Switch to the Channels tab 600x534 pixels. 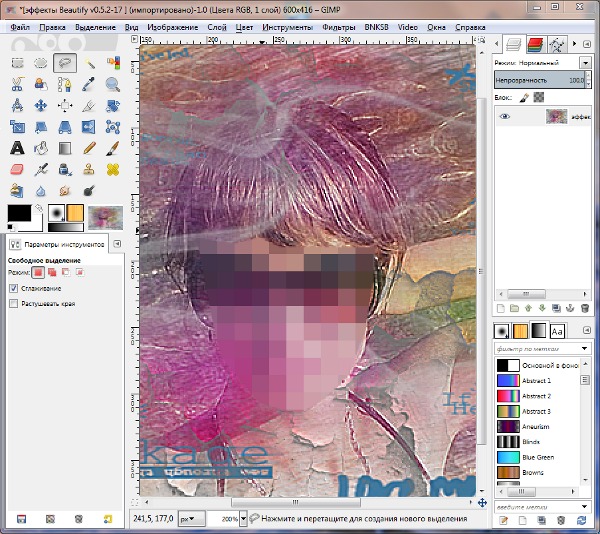[535, 45]
